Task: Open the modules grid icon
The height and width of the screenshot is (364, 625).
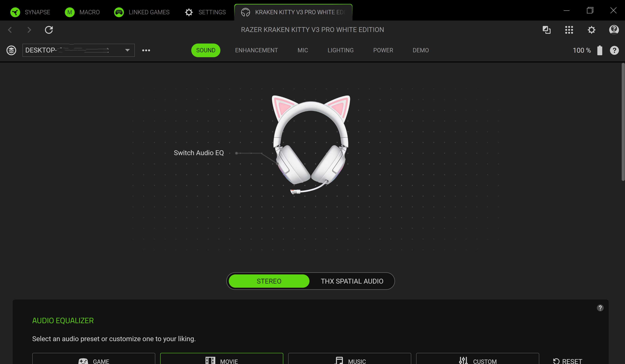Action: tap(569, 30)
